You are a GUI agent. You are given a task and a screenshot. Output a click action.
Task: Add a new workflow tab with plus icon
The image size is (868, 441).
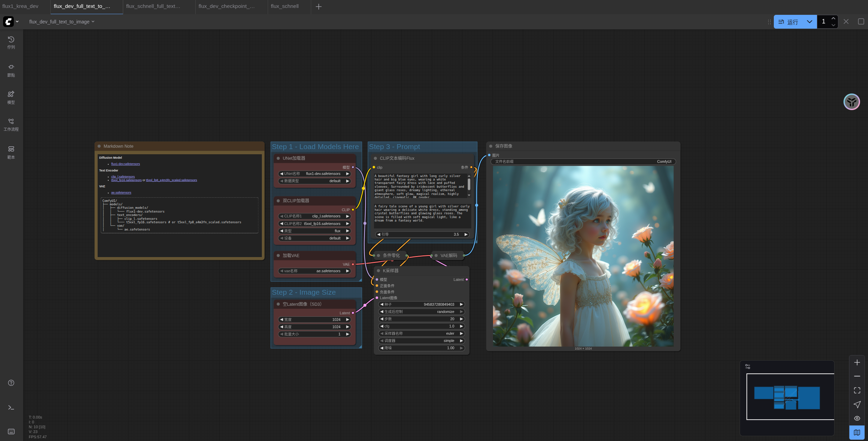click(318, 7)
